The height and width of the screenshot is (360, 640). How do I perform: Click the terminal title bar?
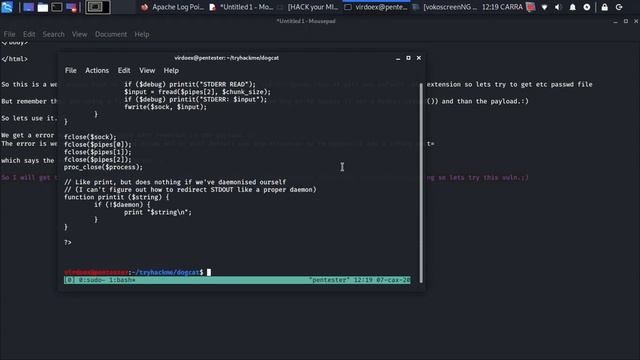pyautogui.click(x=227, y=58)
